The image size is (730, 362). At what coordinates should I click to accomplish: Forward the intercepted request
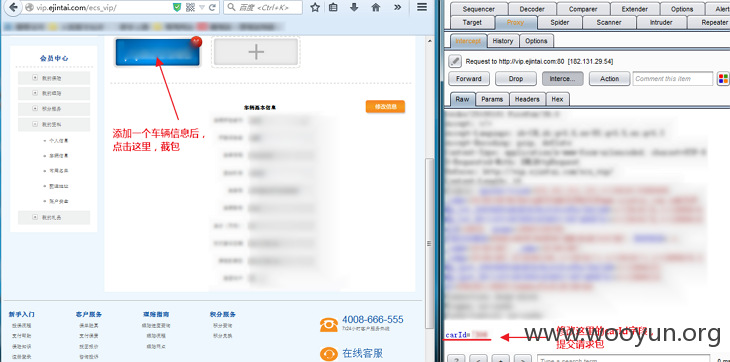(469, 79)
